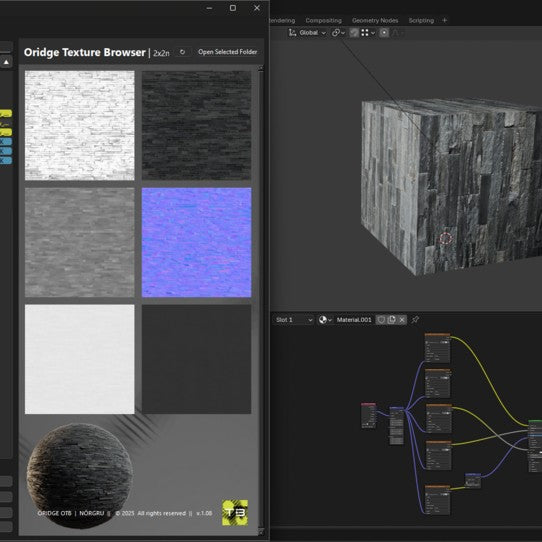Toggle the snapping magnet button
542x542 pixels.
pos(354,33)
